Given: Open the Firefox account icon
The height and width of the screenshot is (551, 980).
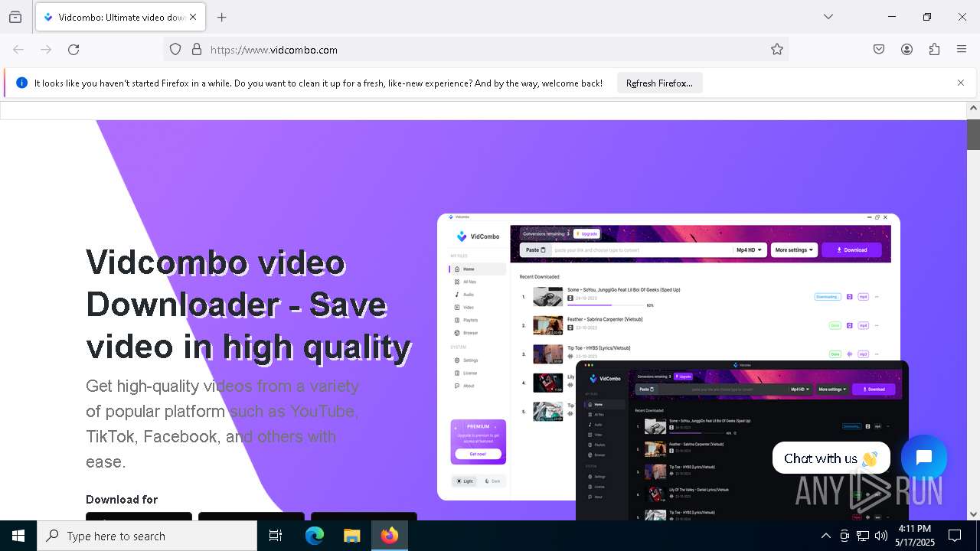Looking at the screenshot, I should pyautogui.click(x=906, y=50).
